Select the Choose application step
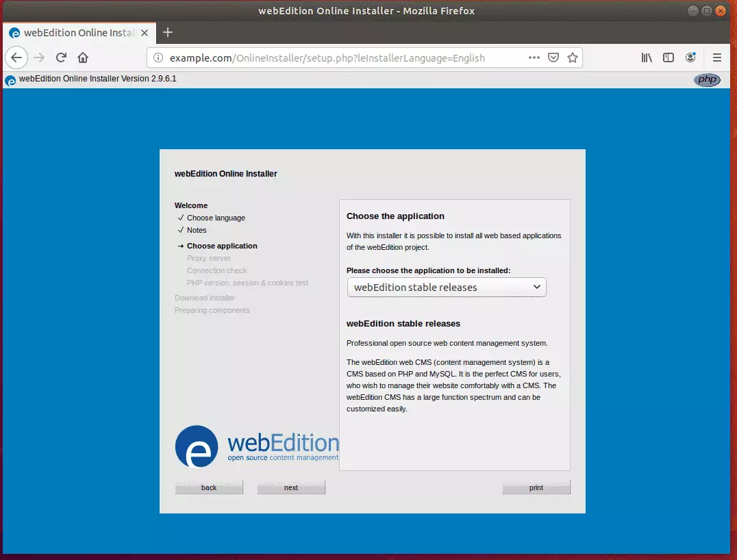This screenshot has width=737, height=560. [222, 246]
